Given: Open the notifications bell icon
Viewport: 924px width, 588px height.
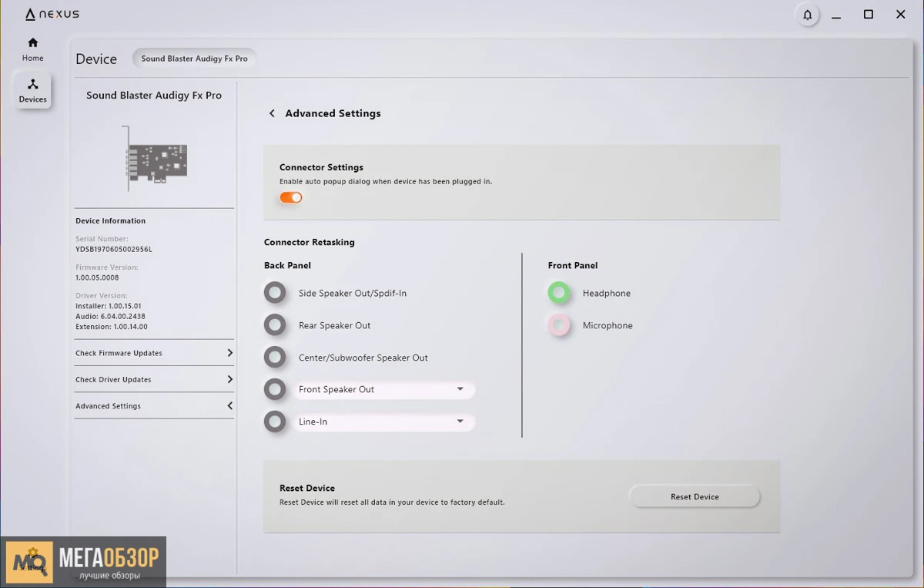Looking at the screenshot, I should [807, 15].
